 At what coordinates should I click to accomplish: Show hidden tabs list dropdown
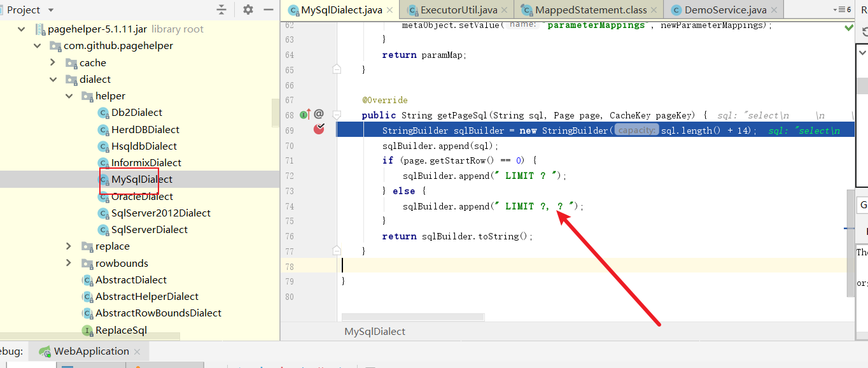coord(841,10)
